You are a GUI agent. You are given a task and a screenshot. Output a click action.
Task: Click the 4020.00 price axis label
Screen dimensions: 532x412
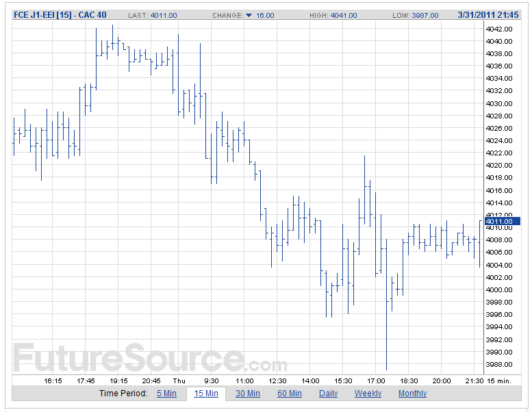tap(498, 166)
